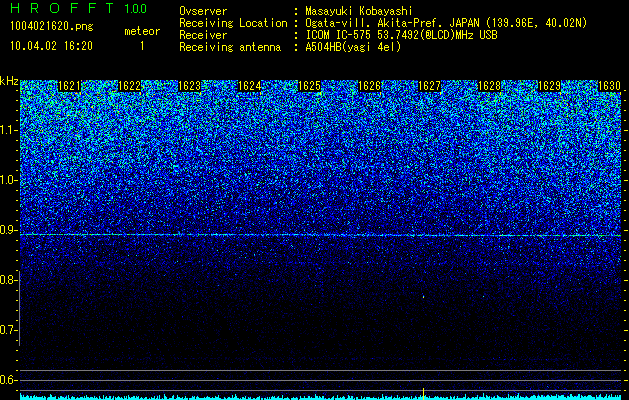The image size is (629, 400).
Task: Click the 1624 time marker
Action: [250, 86]
